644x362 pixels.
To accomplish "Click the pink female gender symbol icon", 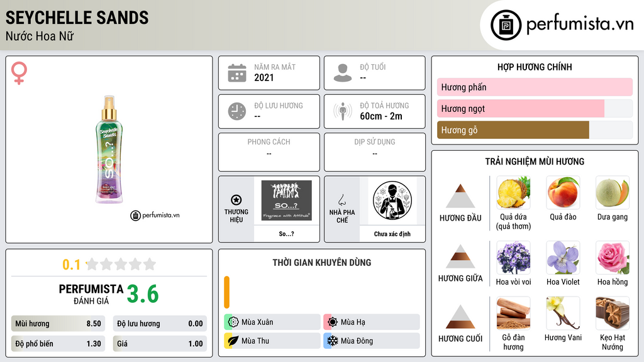I will pos(19,73).
